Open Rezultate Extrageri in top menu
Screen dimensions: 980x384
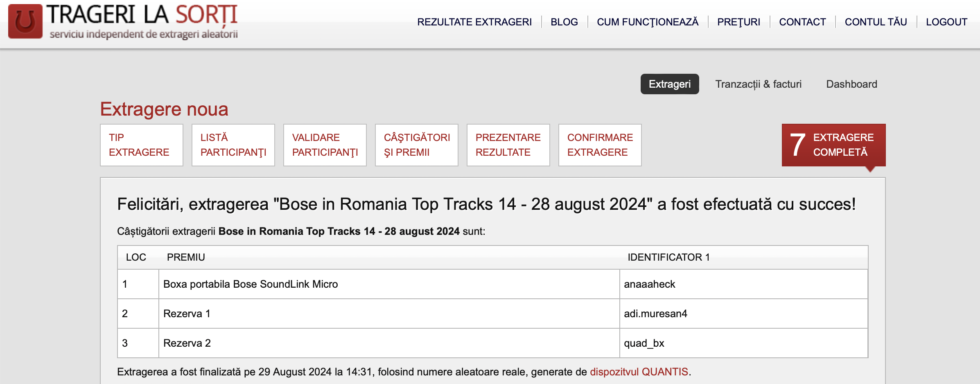pyautogui.click(x=474, y=22)
